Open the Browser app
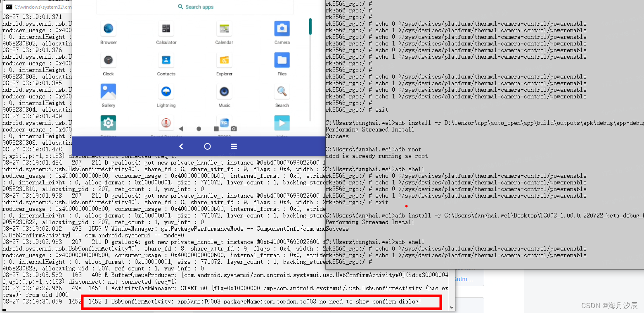Image resolution: width=644 pixels, height=313 pixels. (x=108, y=29)
